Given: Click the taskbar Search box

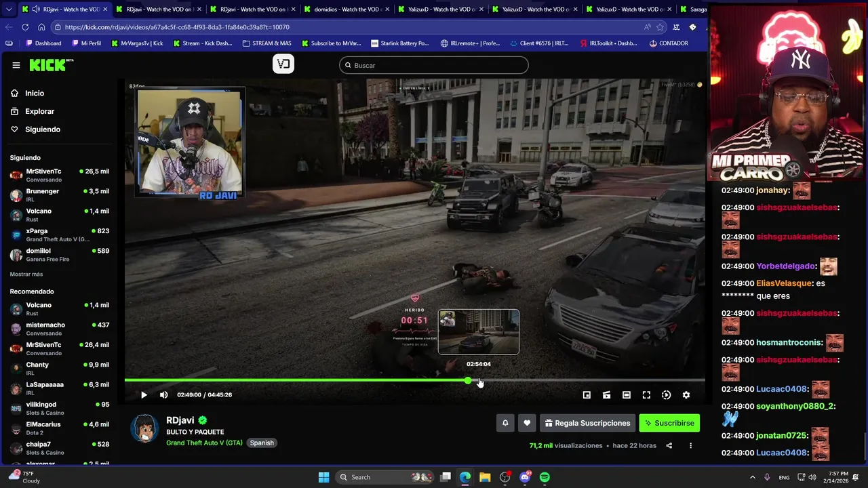Looking at the screenshot, I should pyautogui.click(x=384, y=477).
